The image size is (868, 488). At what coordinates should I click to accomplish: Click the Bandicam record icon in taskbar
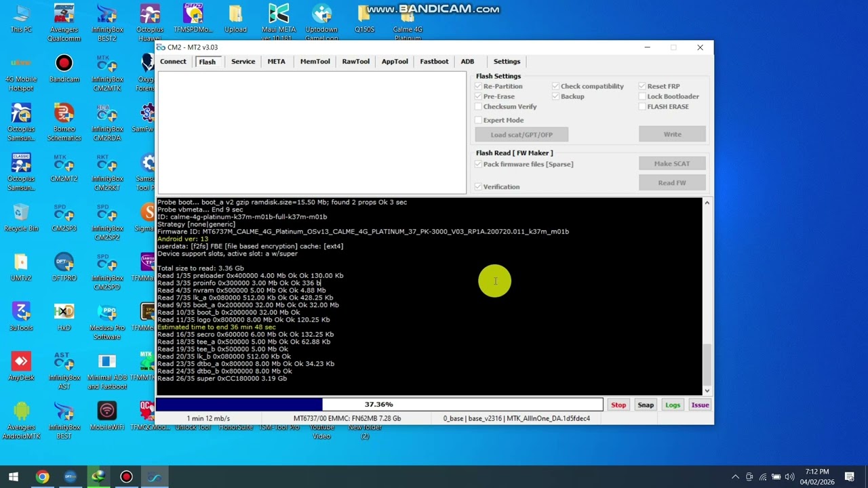click(x=126, y=476)
